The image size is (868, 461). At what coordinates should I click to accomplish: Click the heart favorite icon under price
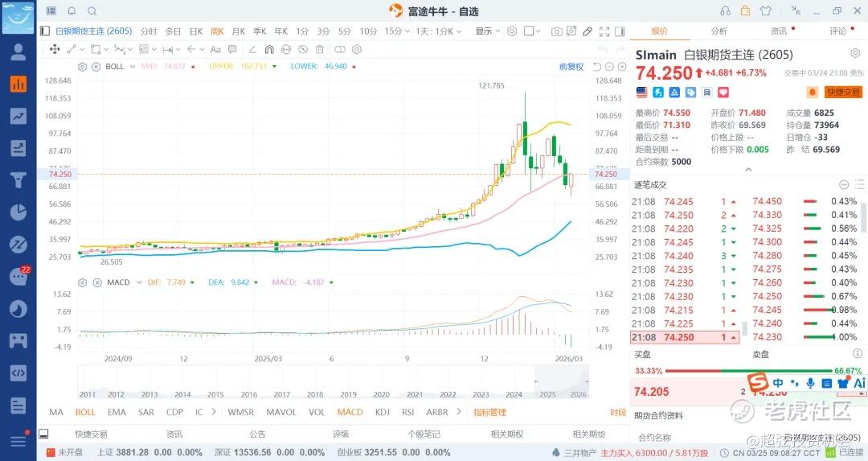(x=723, y=93)
